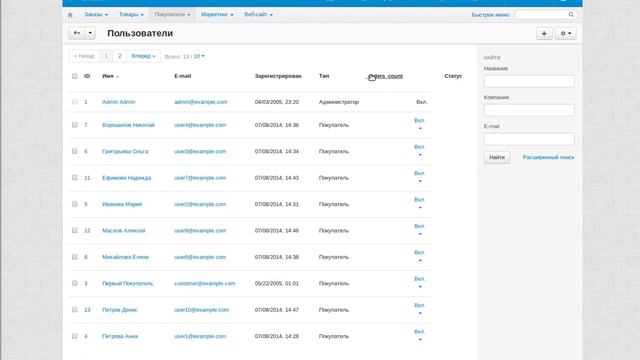The image size is (640, 360).
Task: Open user Ворошилов Николай
Action: [x=128, y=125]
